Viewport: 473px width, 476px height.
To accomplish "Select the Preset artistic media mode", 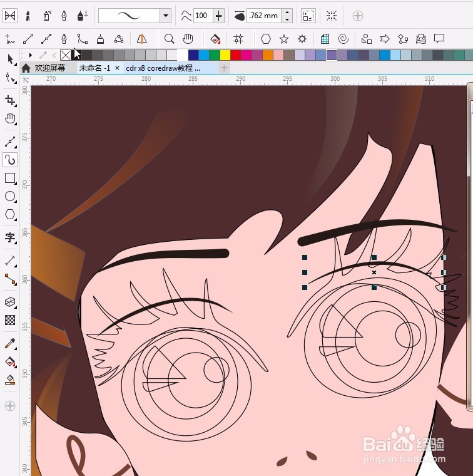I will pos(10,16).
